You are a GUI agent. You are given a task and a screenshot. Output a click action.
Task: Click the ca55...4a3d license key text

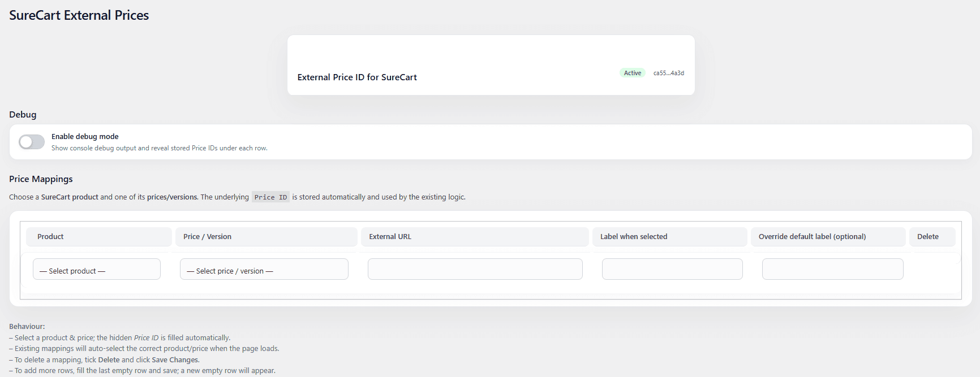point(669,73)
